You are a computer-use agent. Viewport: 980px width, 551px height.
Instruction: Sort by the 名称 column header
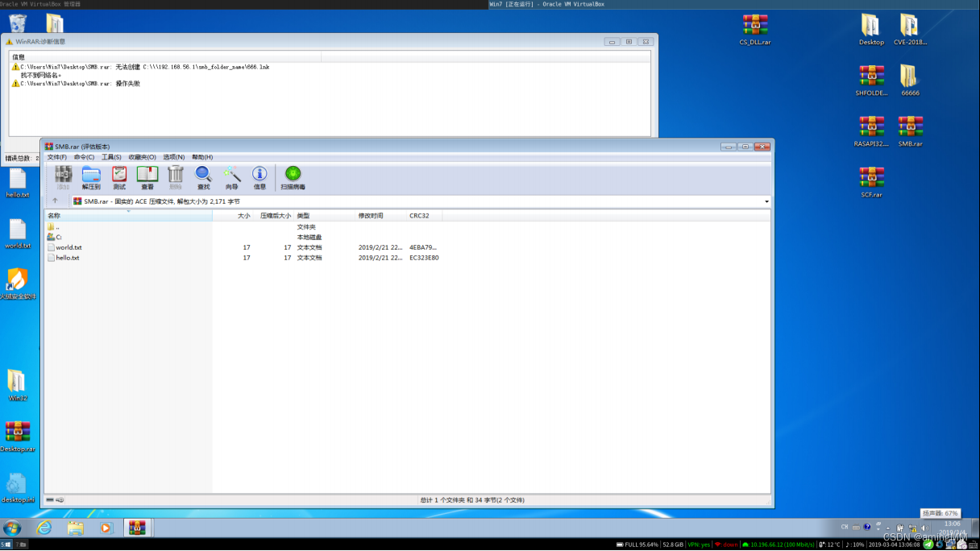(x=128, y=216)
